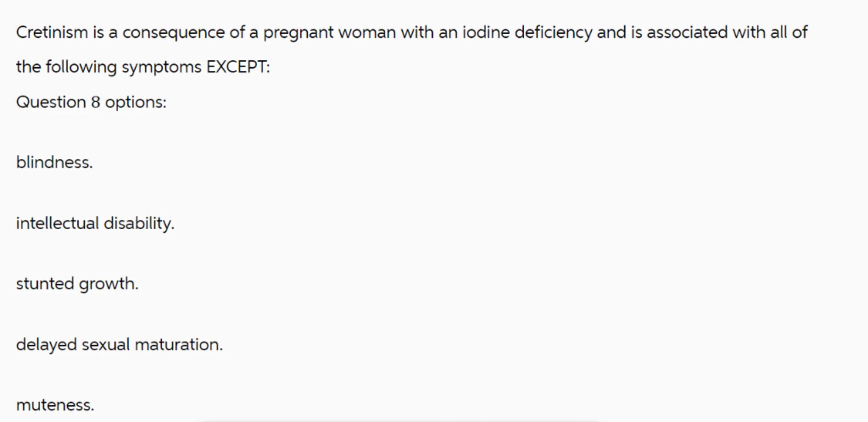Click the word "EXCEPT:" in the question
The height and width of the screenshot is (422, 868).
pos(238,67)
